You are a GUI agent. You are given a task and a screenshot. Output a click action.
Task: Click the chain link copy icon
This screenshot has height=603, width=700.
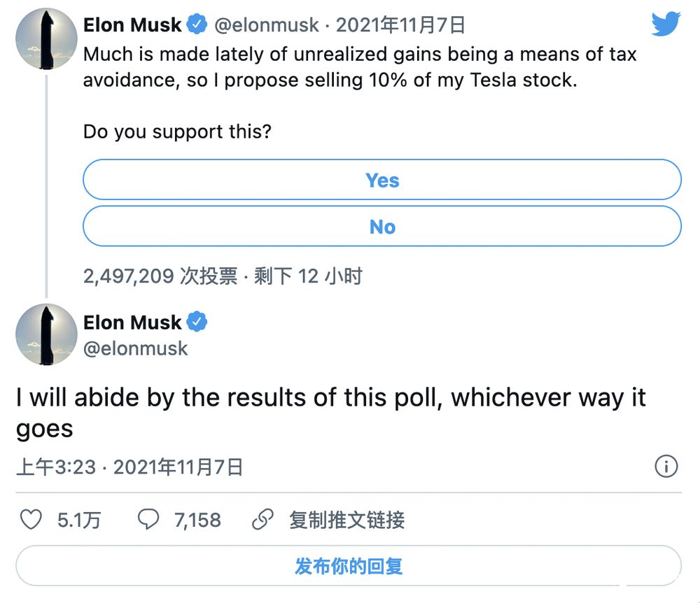[263, 520]
